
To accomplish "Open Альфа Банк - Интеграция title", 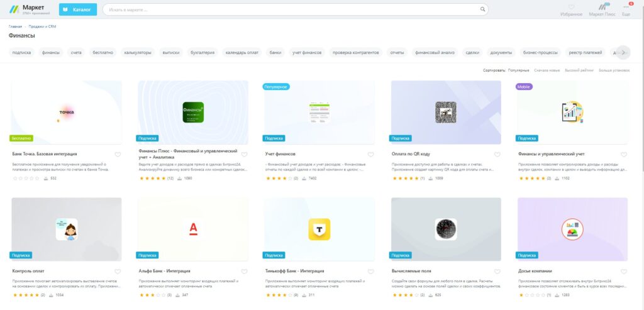I will click(165, 271).
